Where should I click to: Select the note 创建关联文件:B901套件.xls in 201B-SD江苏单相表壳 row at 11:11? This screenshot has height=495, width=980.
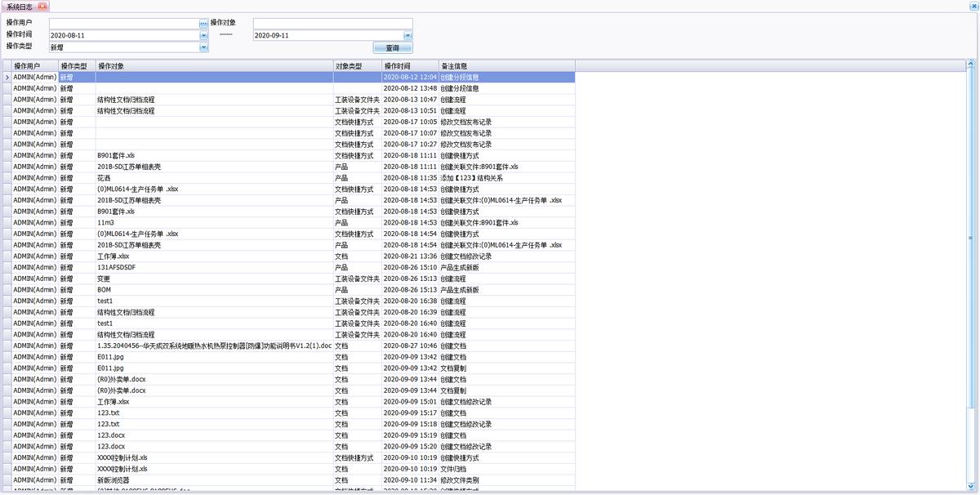pos(506,167)
